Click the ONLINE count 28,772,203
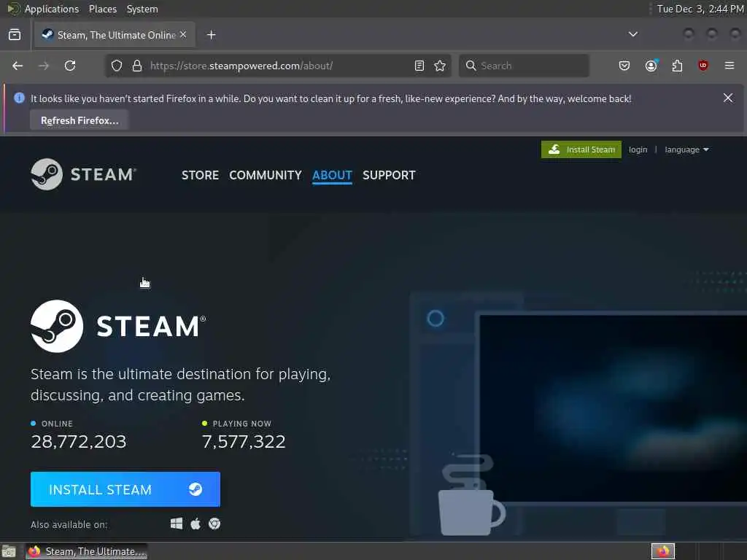This screenshot has width=747, height=560. pyautogui.click(x=79, y=441)
